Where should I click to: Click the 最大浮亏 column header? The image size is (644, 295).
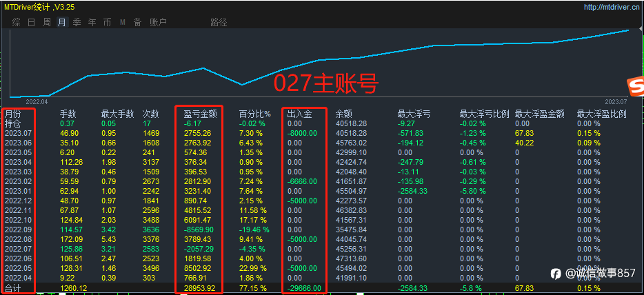pos(414,114)
